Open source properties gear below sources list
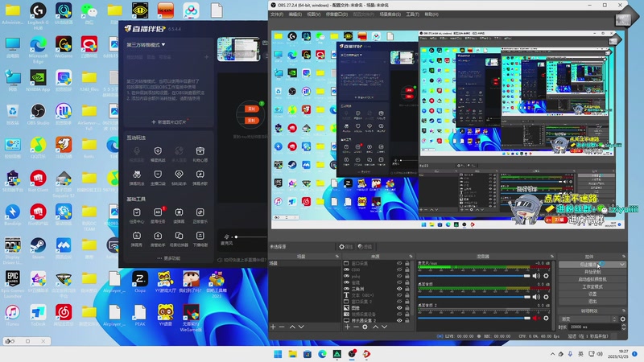The width and height of the screenshot is (644, 362). pos(365,327)
